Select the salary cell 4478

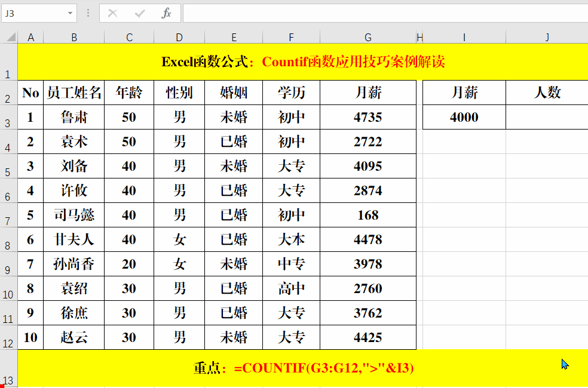[368, 239]
